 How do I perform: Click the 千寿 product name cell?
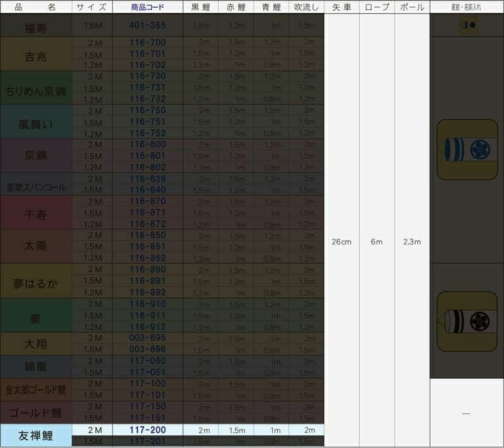36,213
